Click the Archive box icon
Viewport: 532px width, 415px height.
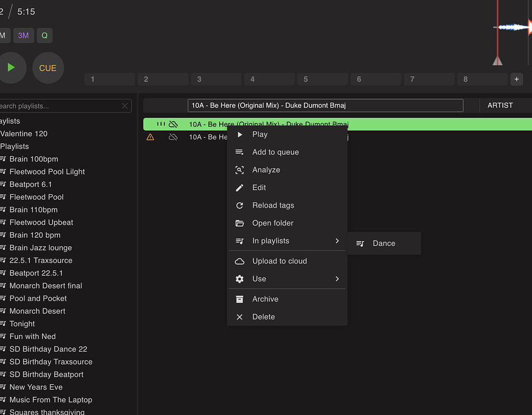pos(240,299)
